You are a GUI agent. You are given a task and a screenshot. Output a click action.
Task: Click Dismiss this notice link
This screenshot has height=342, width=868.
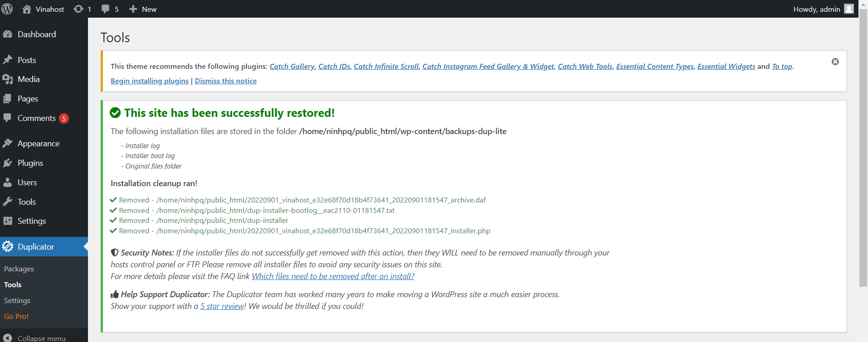click(226, 81)
